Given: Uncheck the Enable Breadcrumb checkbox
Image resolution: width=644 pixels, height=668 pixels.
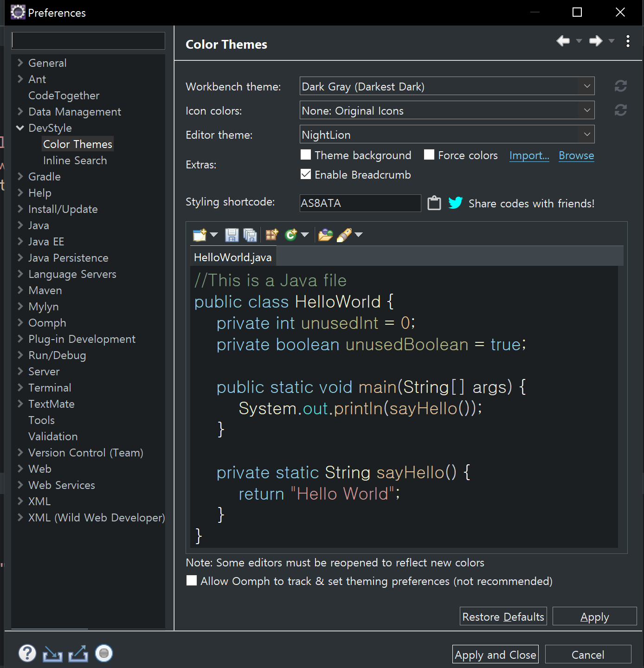Looking at the screenshot, I should point(306,174).
